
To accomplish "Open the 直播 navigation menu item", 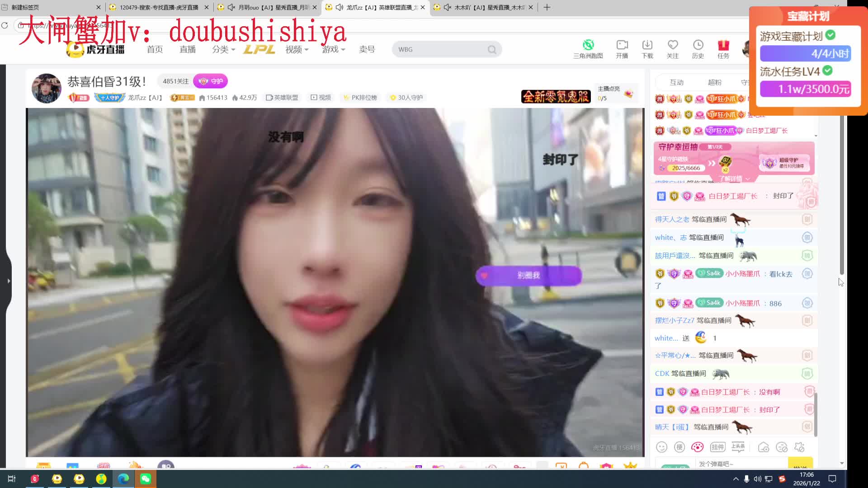I will pyautogui.click(x=188, y=49).
